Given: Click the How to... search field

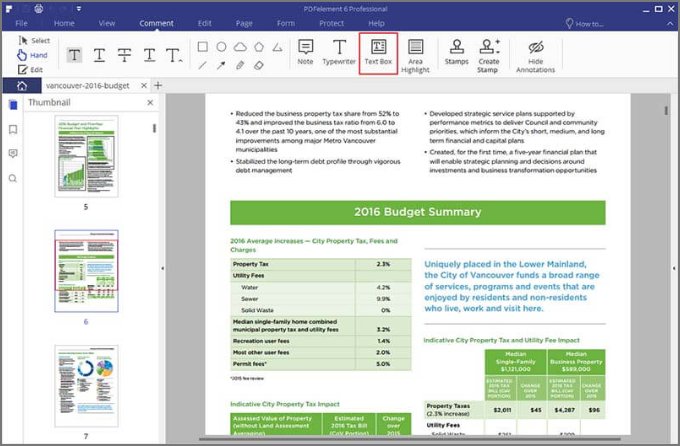Looking at the screenshot, I should pos(585,24).
